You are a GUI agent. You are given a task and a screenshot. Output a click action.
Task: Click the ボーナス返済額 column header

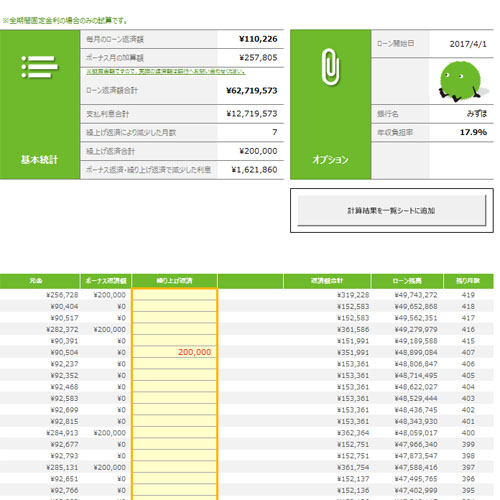[106, 281]
